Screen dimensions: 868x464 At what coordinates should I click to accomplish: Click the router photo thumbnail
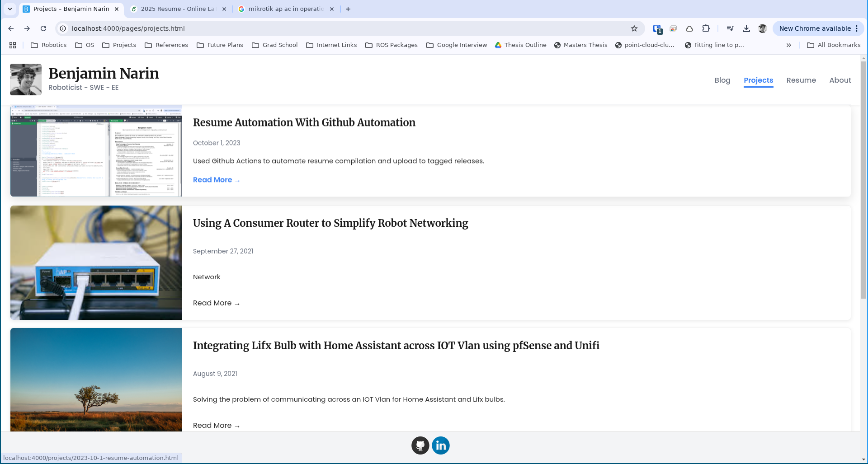[96, 262]
